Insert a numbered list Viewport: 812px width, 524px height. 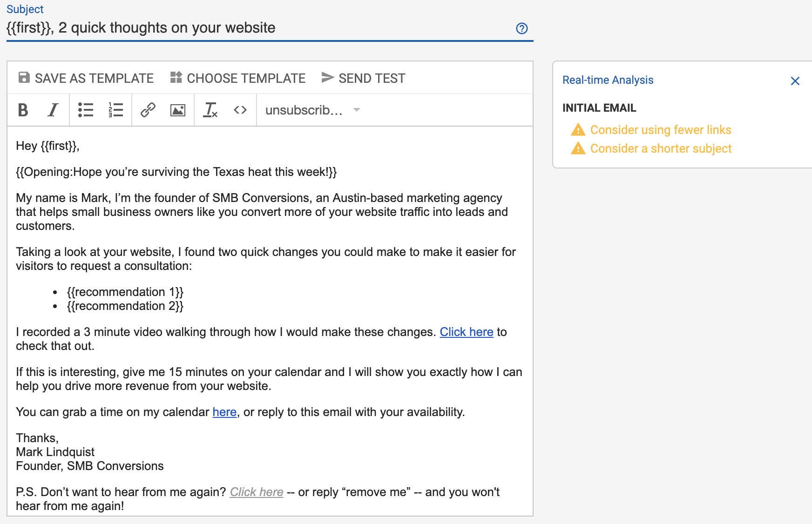pyautogui.click(x=115, y=110)
